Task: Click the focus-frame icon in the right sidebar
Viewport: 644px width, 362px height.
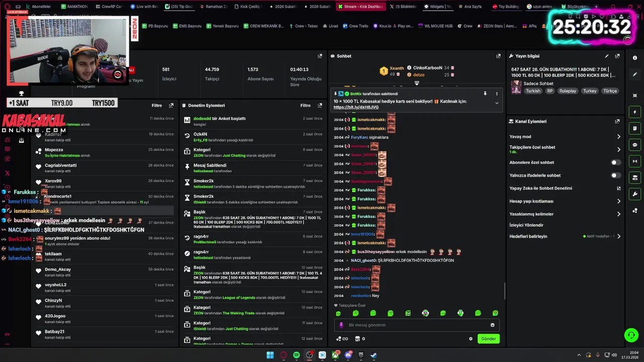Action: coord(635,96)
